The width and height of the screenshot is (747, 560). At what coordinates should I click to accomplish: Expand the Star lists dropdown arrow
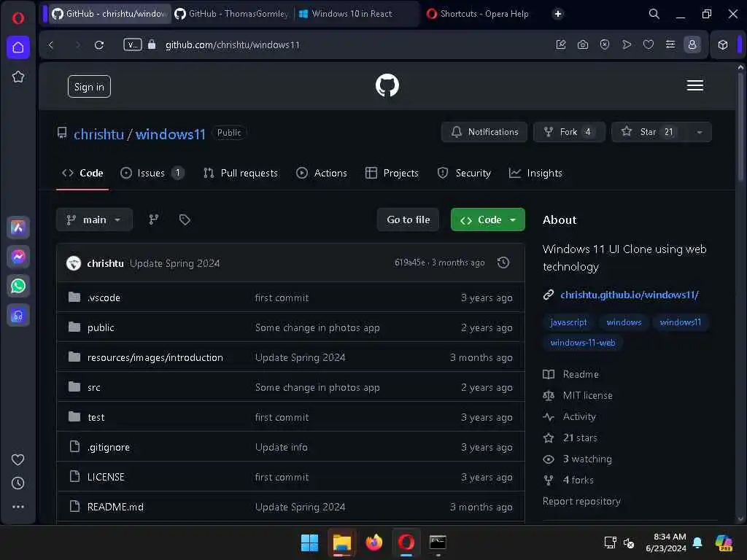(x=700, y=133)
